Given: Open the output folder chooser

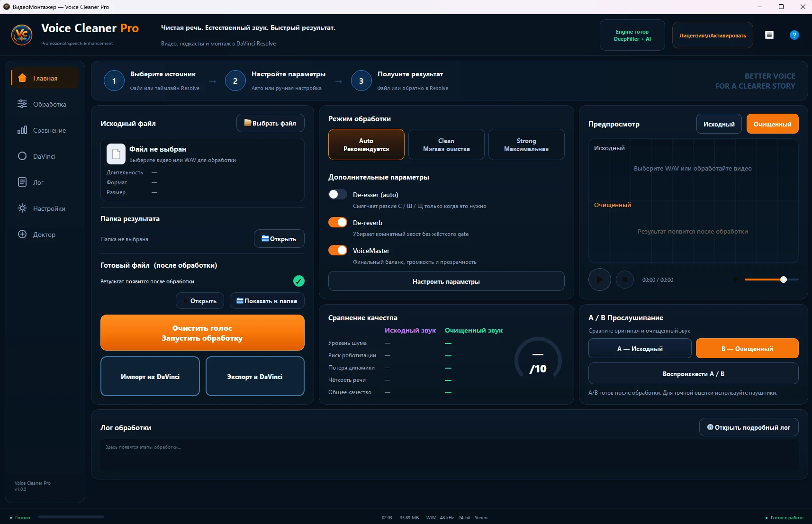Looking at the screenshot, I should tap(279, 239).
